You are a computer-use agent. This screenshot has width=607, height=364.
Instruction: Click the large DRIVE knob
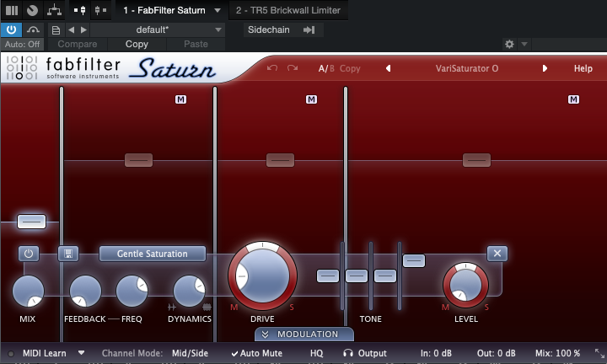coord(262,276)
